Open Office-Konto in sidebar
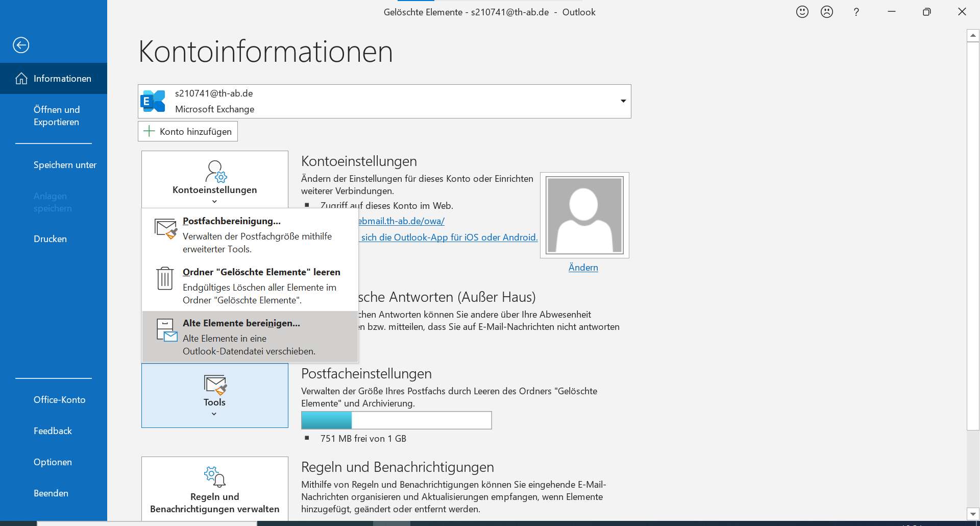 click(54, 400)
